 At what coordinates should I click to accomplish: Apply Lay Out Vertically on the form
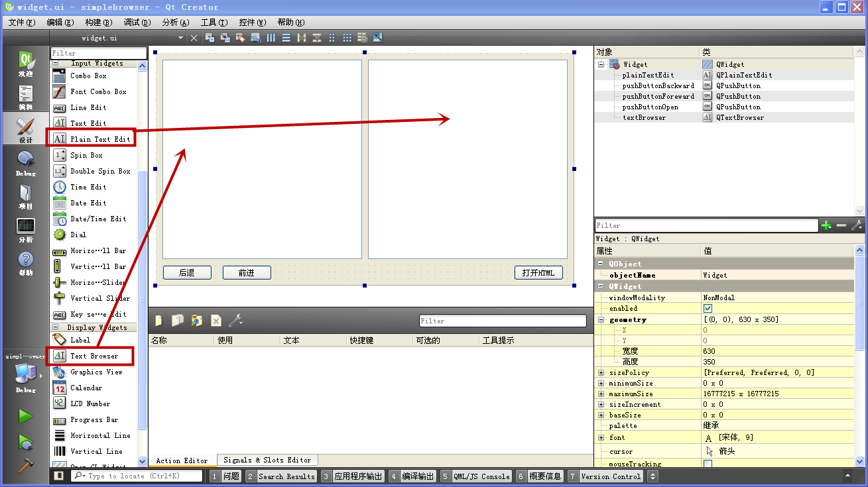[x=286, y=37]
